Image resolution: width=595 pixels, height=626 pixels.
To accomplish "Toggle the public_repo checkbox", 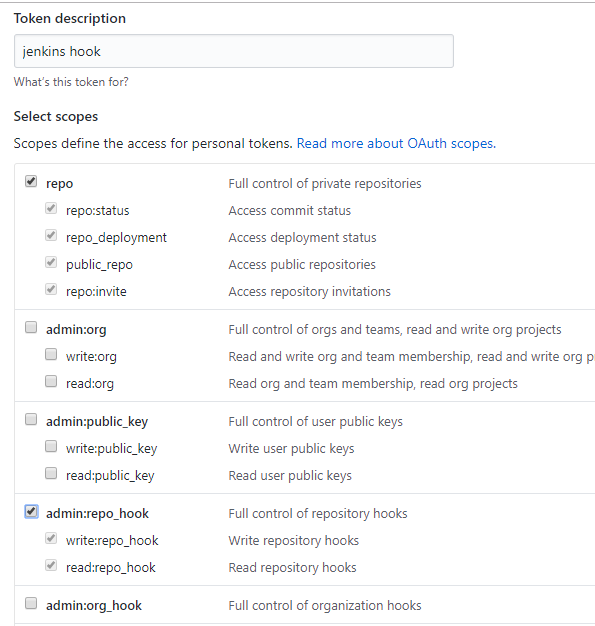I will point(51,262).
